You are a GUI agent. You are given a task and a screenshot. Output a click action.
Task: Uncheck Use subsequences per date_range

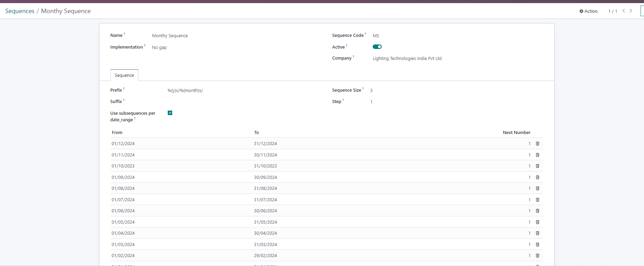(x=170, y=113)
